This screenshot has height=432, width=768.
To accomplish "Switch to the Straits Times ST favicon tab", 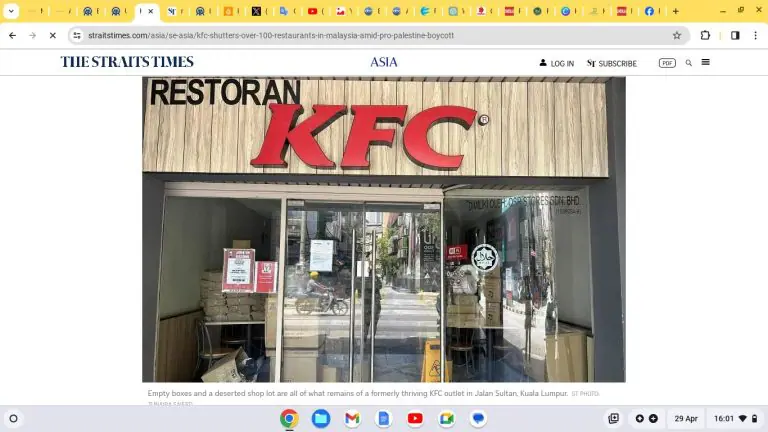I will point(171,11).
